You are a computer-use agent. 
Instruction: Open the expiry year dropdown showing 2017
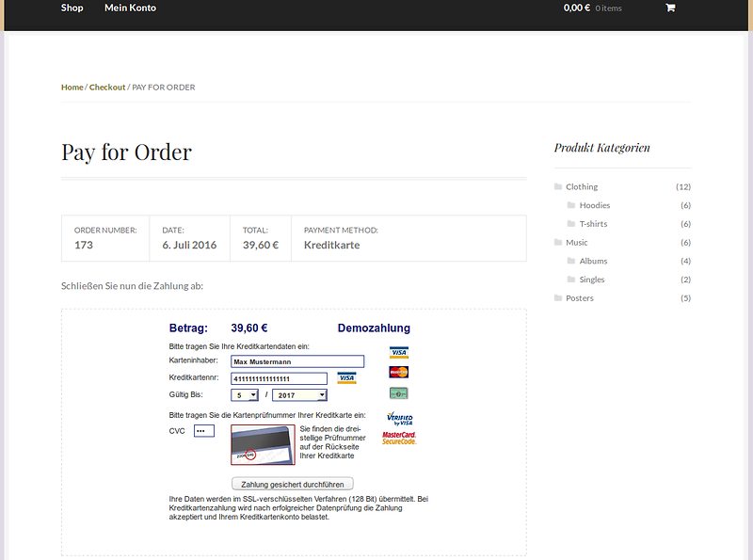click(x=299, y=395)
